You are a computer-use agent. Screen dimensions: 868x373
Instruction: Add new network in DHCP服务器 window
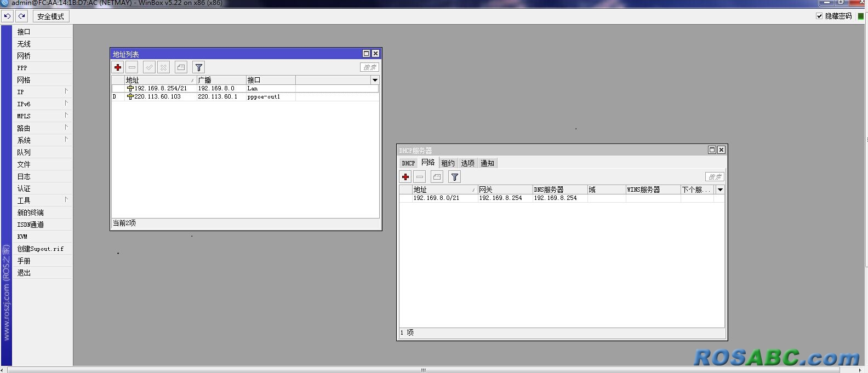(406, 177)
